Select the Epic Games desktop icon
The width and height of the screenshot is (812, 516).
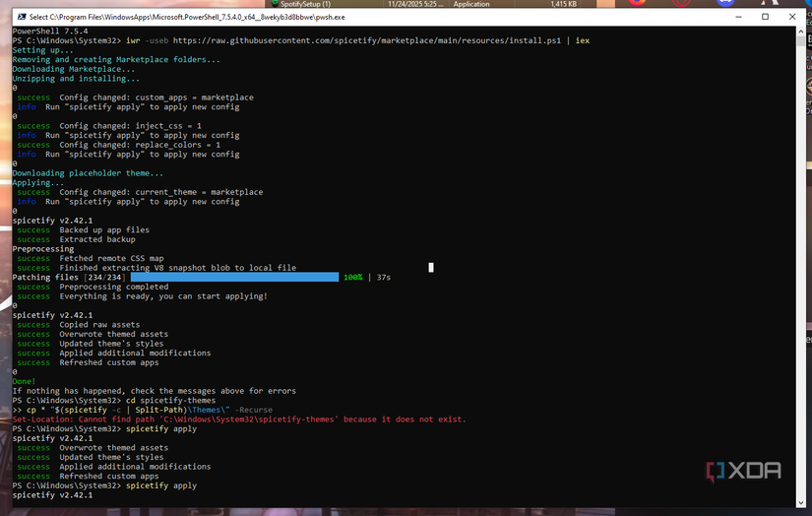point(809,40)
